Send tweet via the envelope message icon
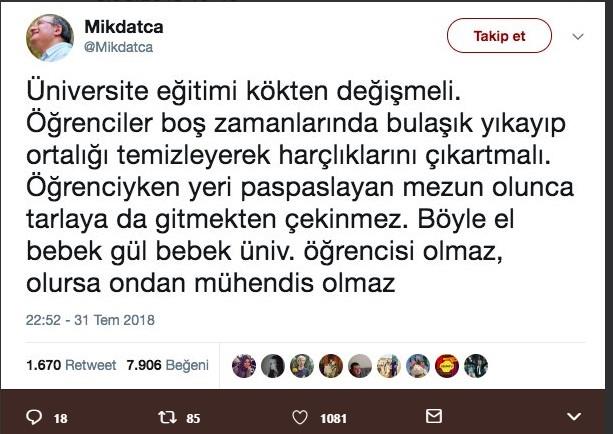Viewport: 613px width, 434px height. 434,416
